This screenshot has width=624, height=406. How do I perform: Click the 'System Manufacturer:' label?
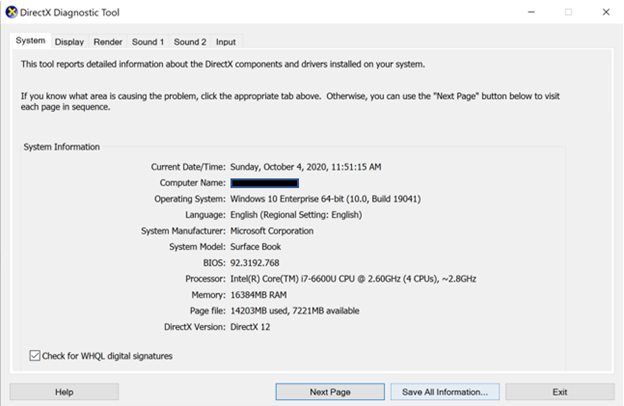tap(183, 231)
